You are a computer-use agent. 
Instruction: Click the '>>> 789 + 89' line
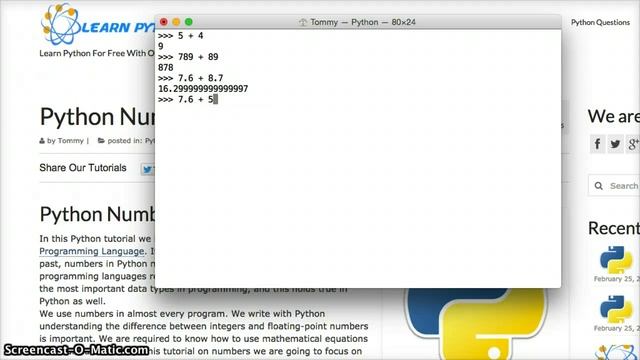pyautogui.click(x=188, y=57)
